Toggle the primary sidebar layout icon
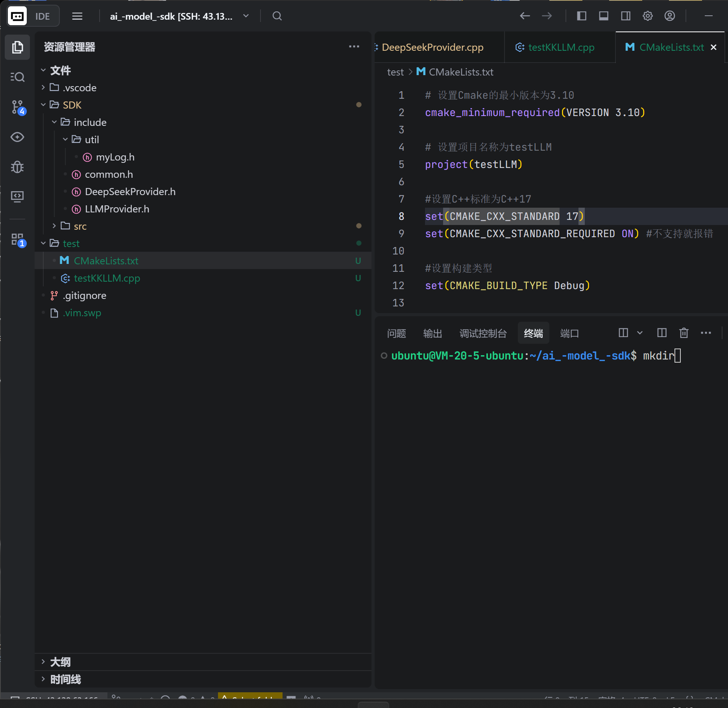 tap(582, 16)
